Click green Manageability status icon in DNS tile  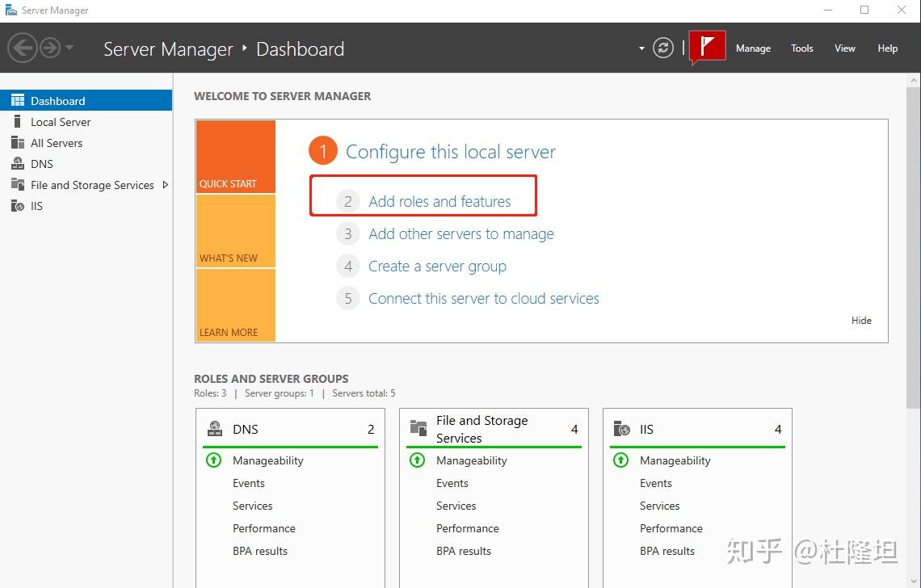(214, 460)
